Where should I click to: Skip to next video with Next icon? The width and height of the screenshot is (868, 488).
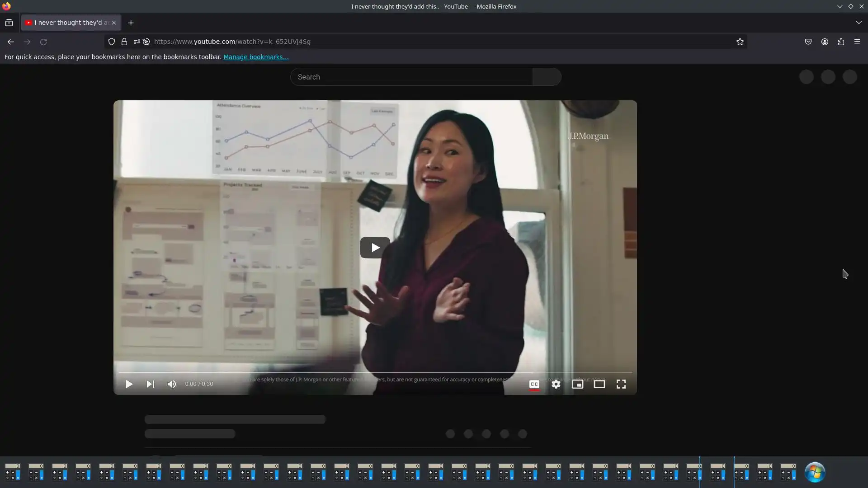(x=151, y=384)
